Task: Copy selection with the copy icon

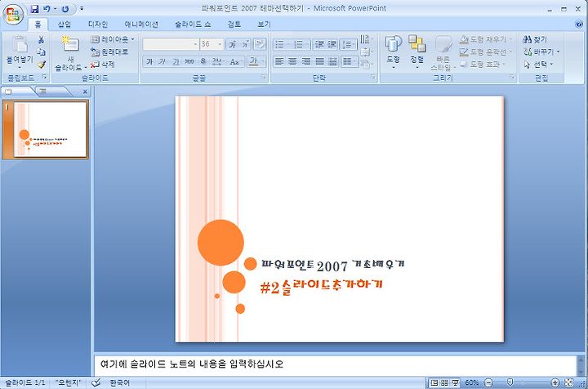Action: 41,51
